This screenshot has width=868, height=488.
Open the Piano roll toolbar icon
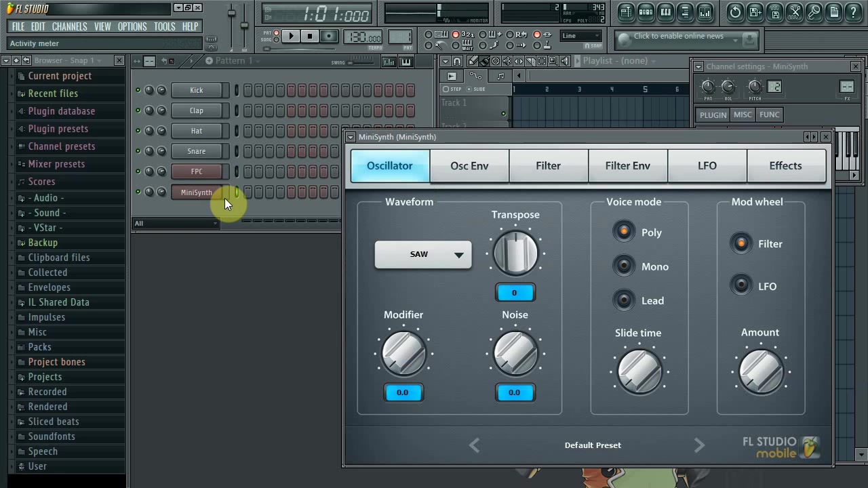[x=665, y=12]
